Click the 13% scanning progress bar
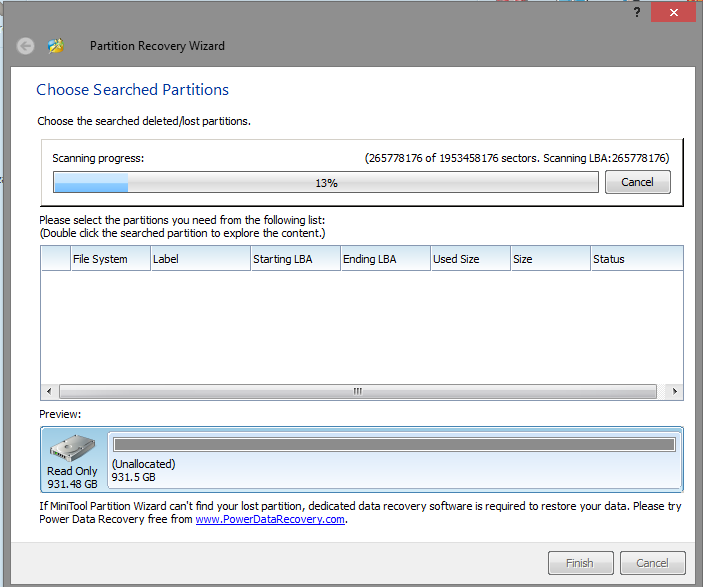This screenshot has height=587, width=703. coord(326,183)
